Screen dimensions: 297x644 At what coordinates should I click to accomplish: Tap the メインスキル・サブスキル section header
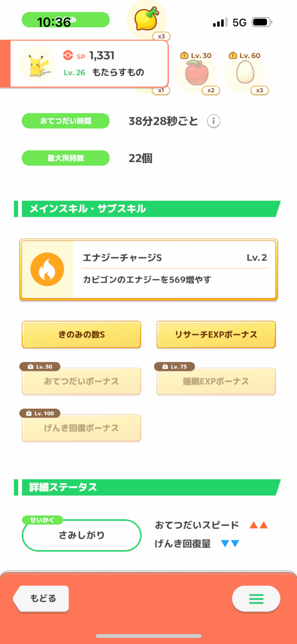(x=148, y=209)
